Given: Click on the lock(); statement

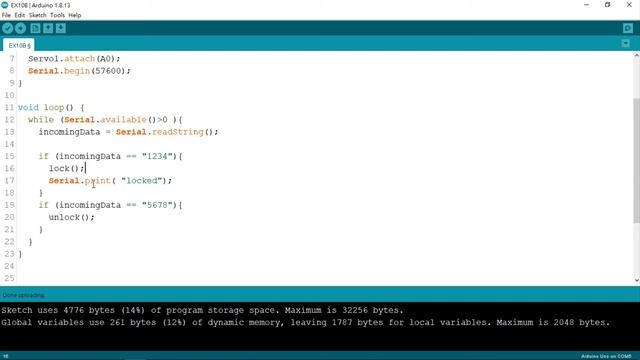Looking at the screenshot, I should point(67,169).
